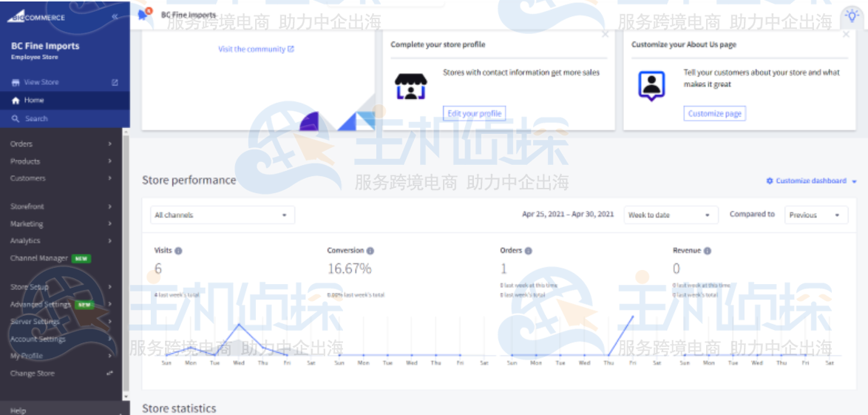Screen dimensions: 868x415
Task: Click the Conversion info icon
Action: (370, 251)
